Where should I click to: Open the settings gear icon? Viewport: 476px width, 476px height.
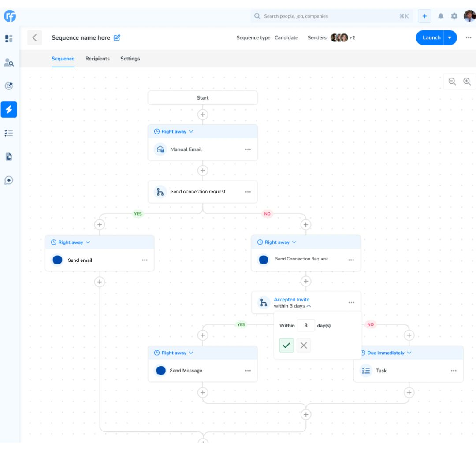[x=454, y=16]
